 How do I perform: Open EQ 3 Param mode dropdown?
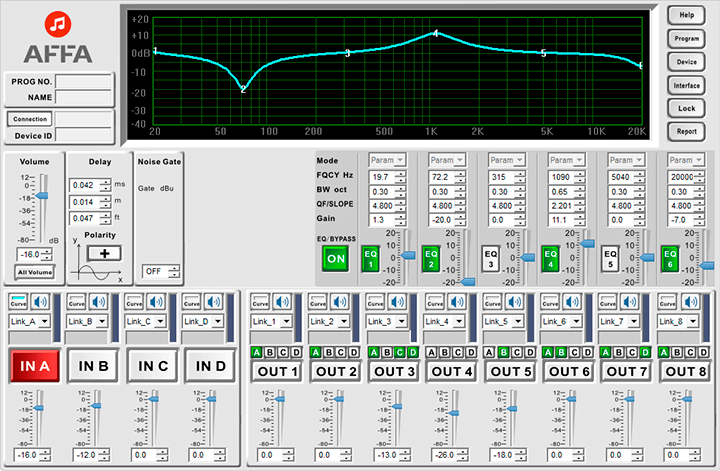point(506,160)
